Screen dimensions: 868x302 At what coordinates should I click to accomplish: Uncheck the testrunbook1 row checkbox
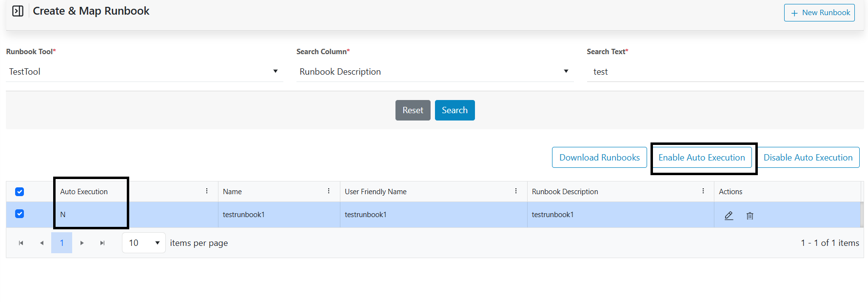point(20,214)
